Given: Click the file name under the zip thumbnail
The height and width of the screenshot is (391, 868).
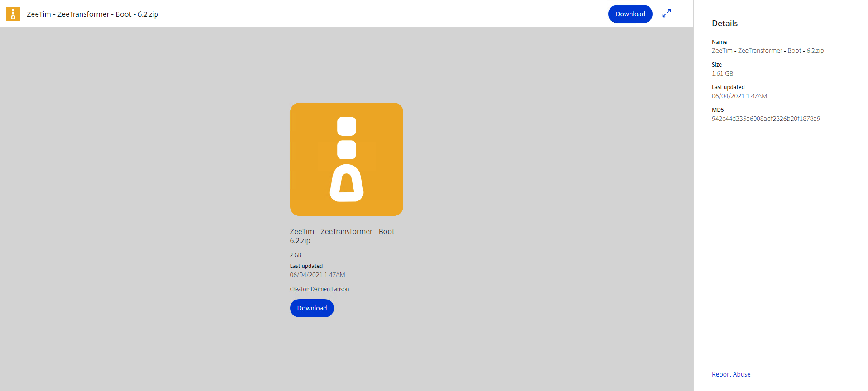Looking at the screenshot, I should point(344,236).
